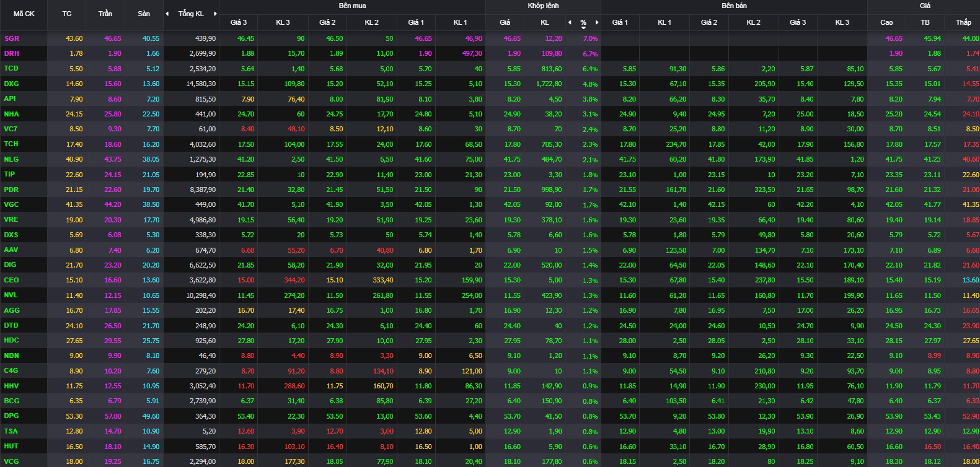Open stock symbol DXG
980x467 pixels.
11,84
